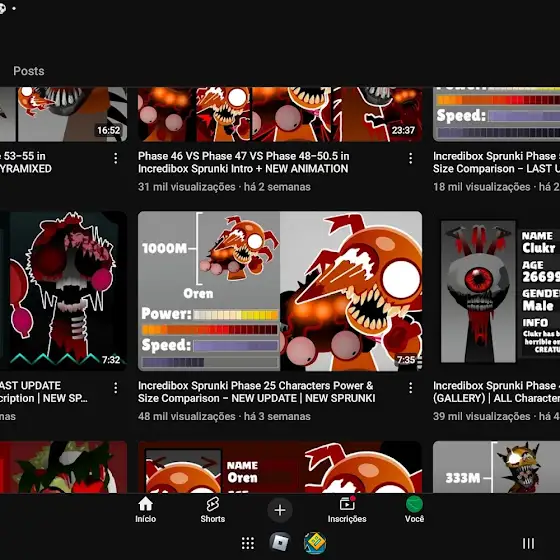Screen dimensions: 560x560
Task: Play the 16:52 duration video thumbnail
Action: [63, 114]
